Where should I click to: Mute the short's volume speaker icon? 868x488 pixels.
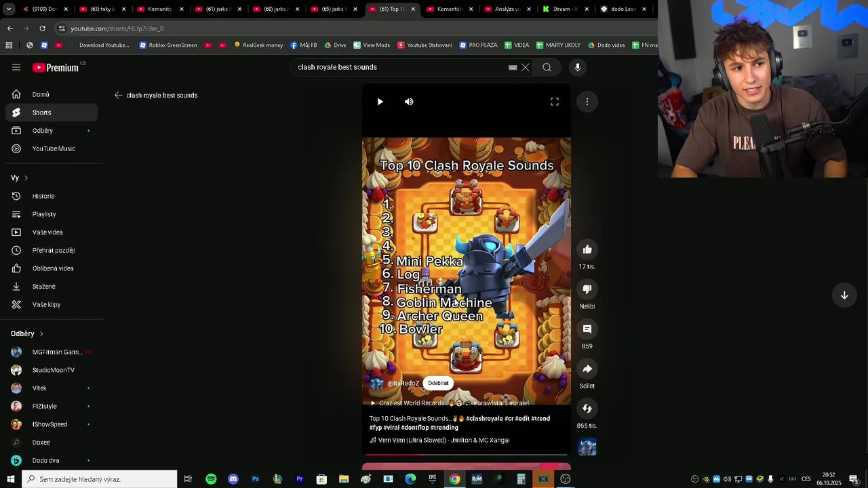click(409, 102)
